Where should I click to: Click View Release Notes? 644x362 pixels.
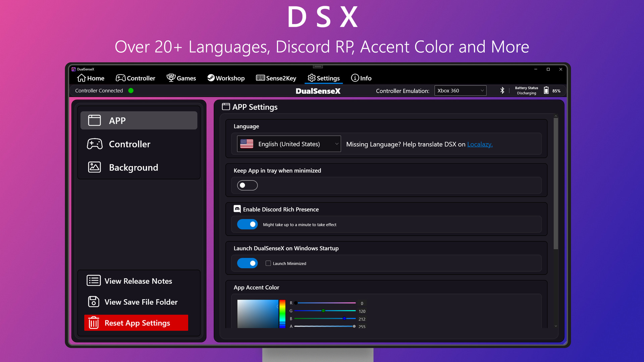tap(138, 281)
